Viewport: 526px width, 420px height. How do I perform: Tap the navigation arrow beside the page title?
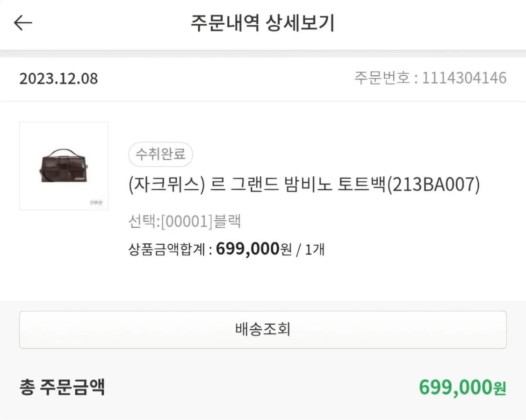pyautogui.click(x=22, y=23)
